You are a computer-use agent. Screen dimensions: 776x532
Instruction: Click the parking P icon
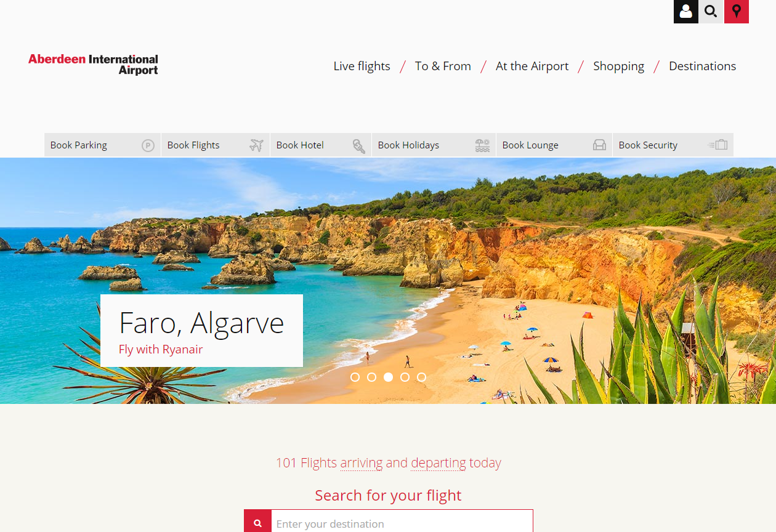pos(148,145)
